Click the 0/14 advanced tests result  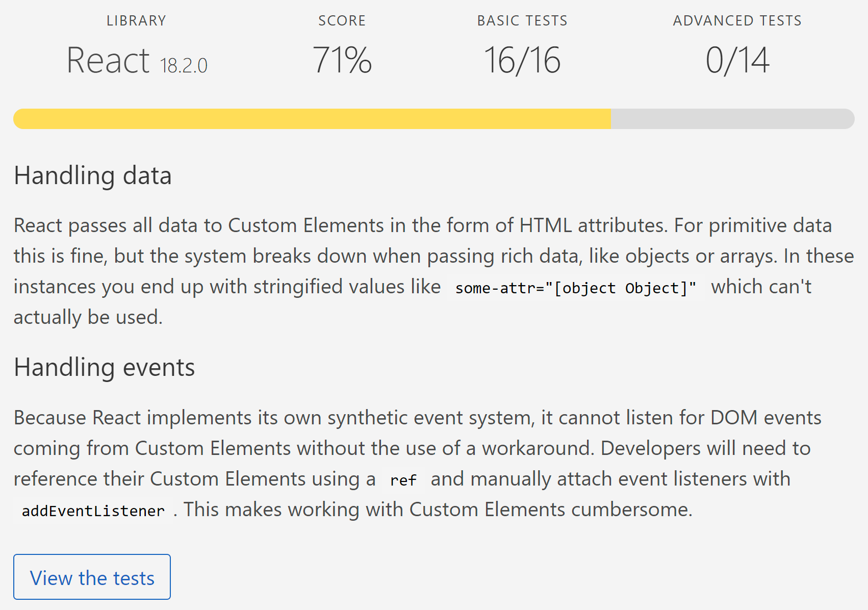(737, 60)
